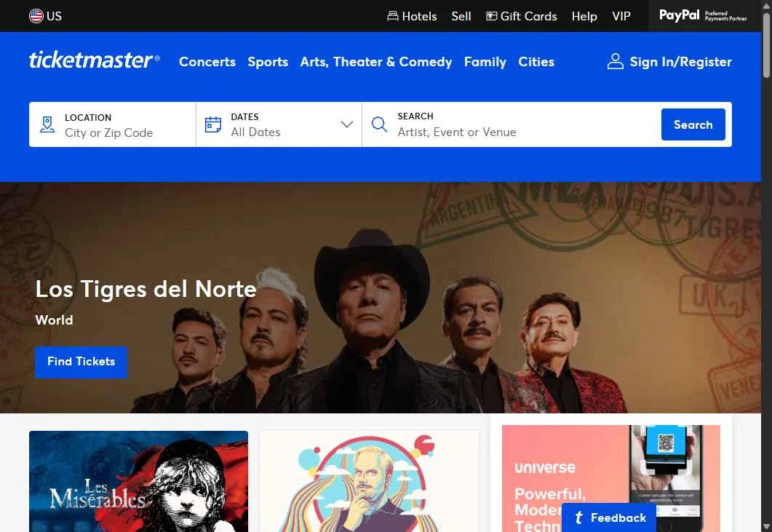Click the Feedback button

pos(608,517)
